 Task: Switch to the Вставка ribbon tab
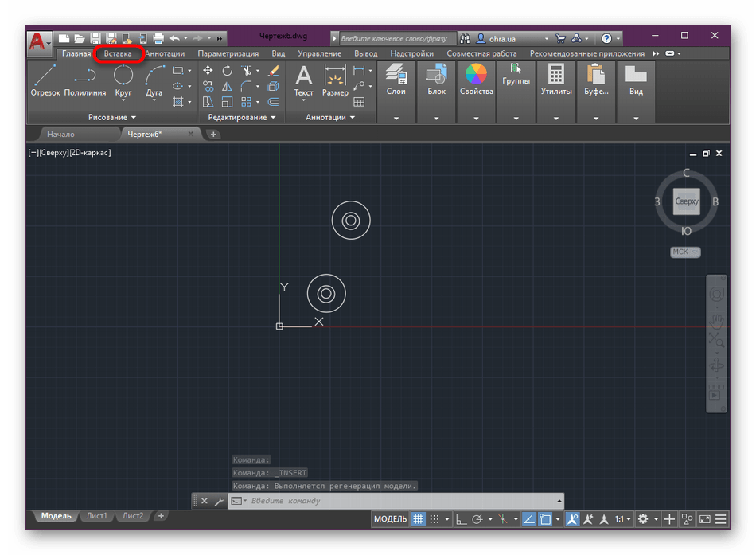point(118,53)
